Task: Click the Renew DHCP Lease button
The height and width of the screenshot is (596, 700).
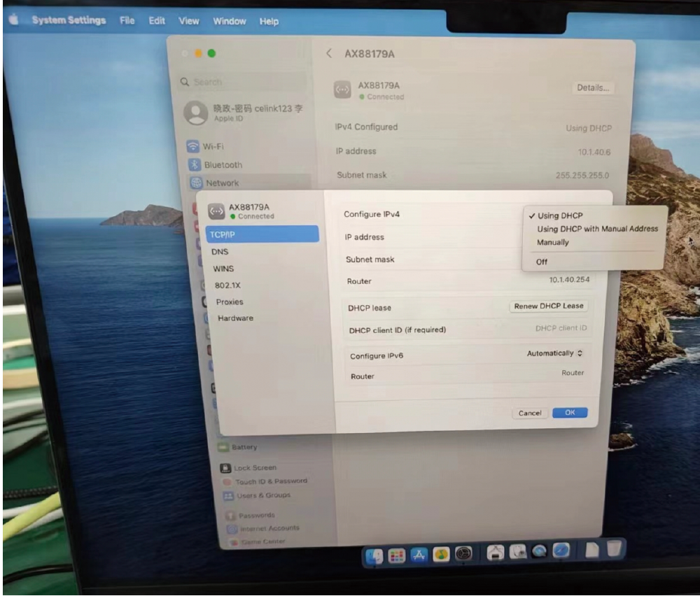Action: tap(548, 306)
